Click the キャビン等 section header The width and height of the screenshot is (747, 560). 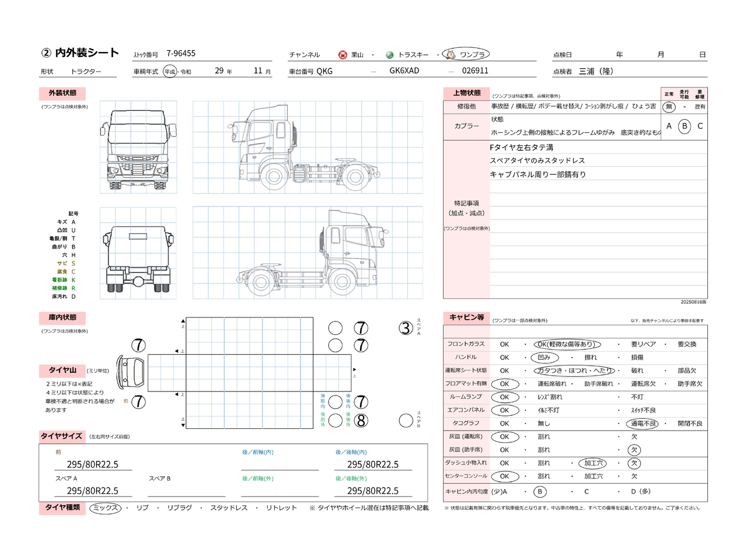coord(466,317)
